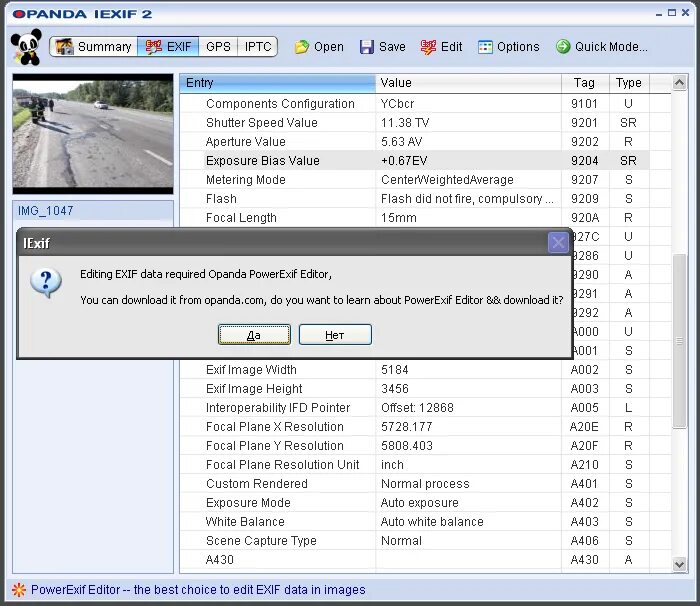Decline with the Нет button
The width and height of the screenshot is (700, 606).
click(x=335, y=334)
